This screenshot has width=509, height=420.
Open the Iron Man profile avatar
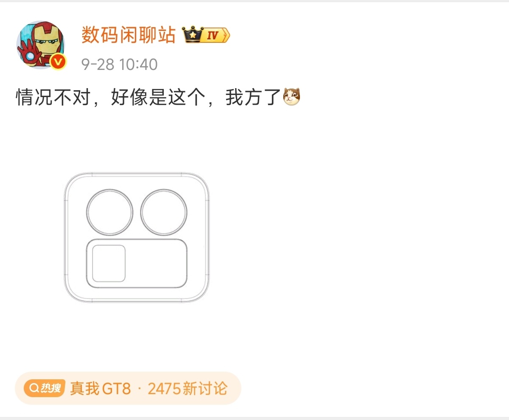41,45
